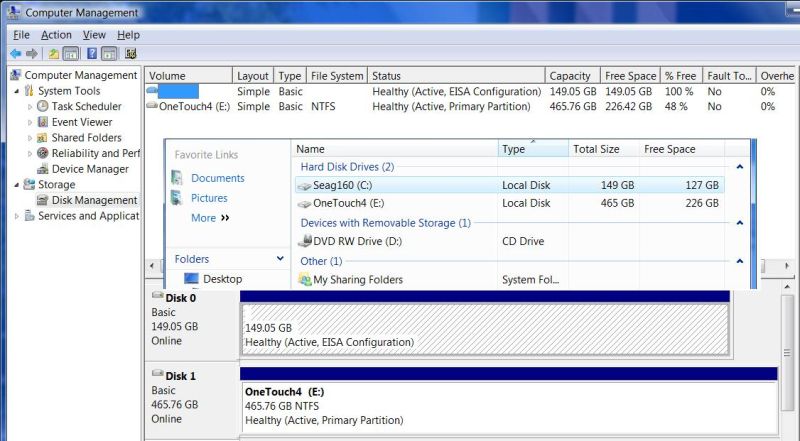Viewport: 800px width, 441px height.
Task: Sort by Capacity column header
Action: pos(573,76)
